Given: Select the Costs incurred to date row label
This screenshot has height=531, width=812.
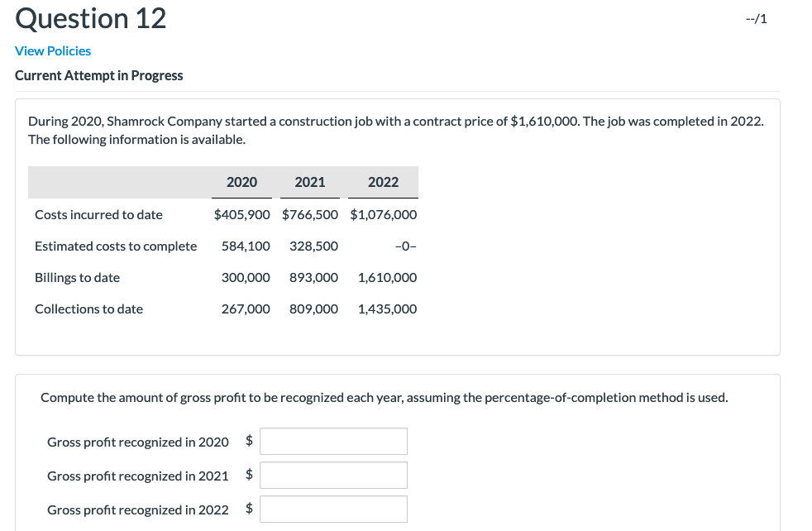Looking at the screenshot, I should pos(98,214).
